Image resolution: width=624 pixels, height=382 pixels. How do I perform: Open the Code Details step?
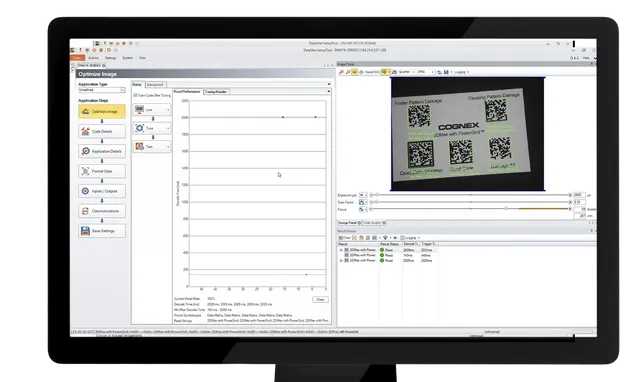pyautogui.click(x=102, y=131)
